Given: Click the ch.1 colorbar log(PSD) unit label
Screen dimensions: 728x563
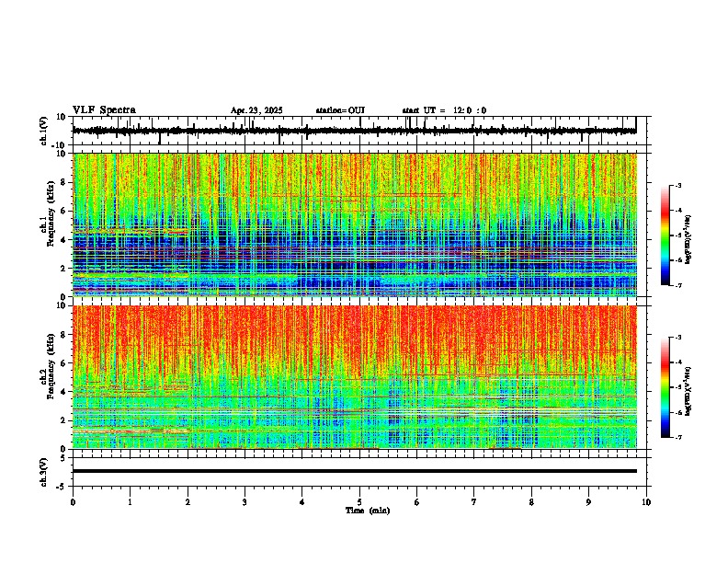Looking at the screenshot, I should point(688,239).
